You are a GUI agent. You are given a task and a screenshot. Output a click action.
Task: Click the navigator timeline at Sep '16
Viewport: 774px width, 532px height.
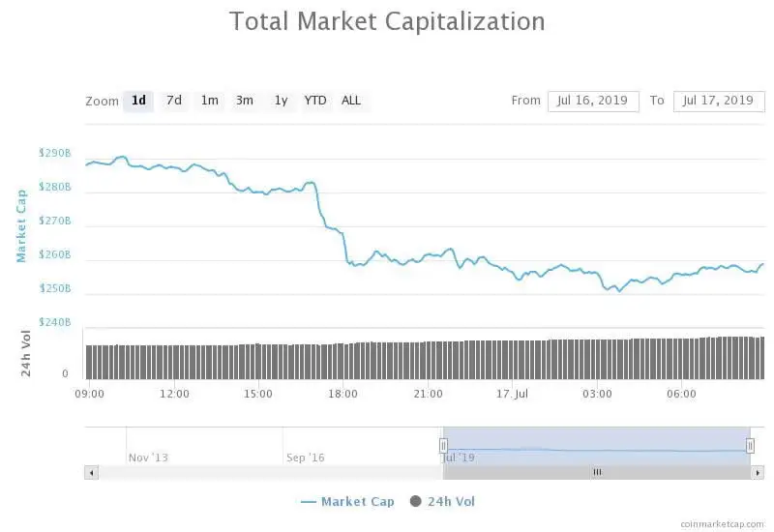click(x=305, y=457)
